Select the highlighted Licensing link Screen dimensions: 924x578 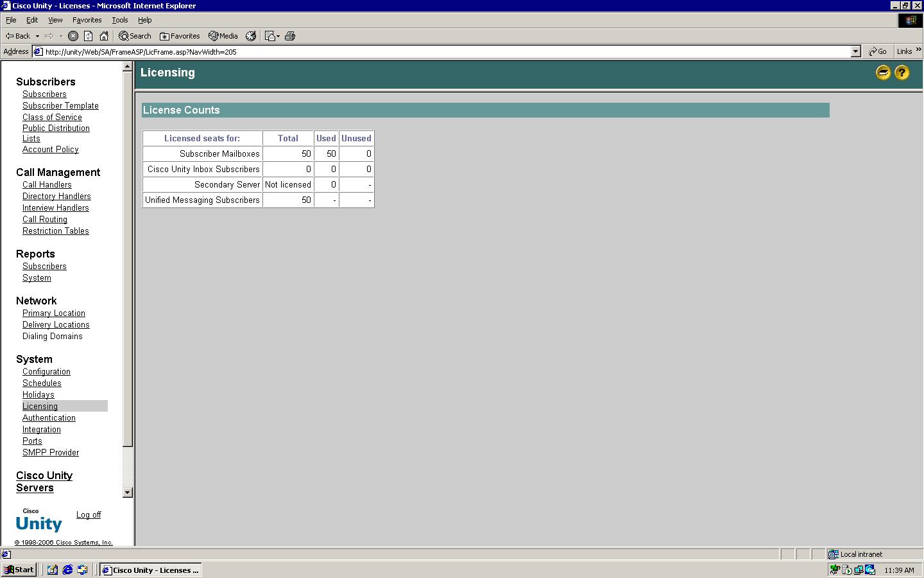[x=40, y=406]
